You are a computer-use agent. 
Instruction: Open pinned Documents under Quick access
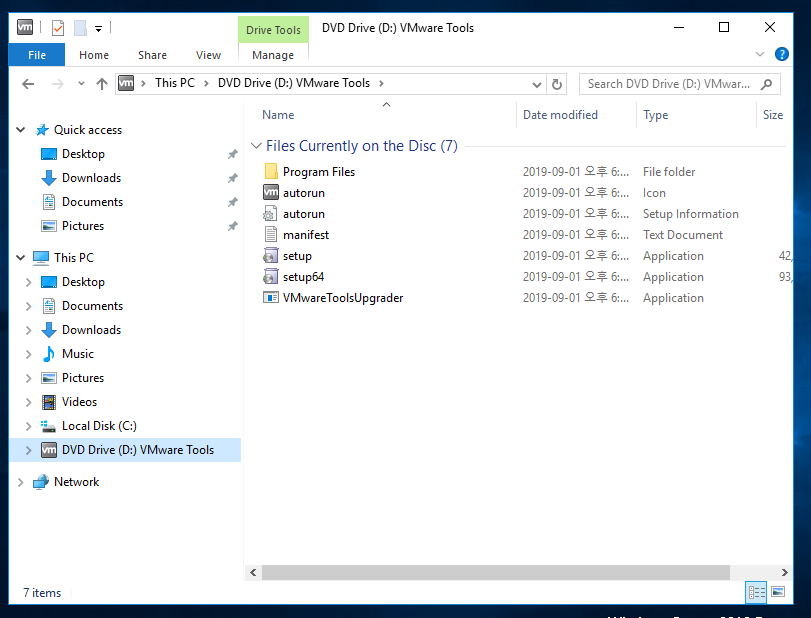pos(92,202)
